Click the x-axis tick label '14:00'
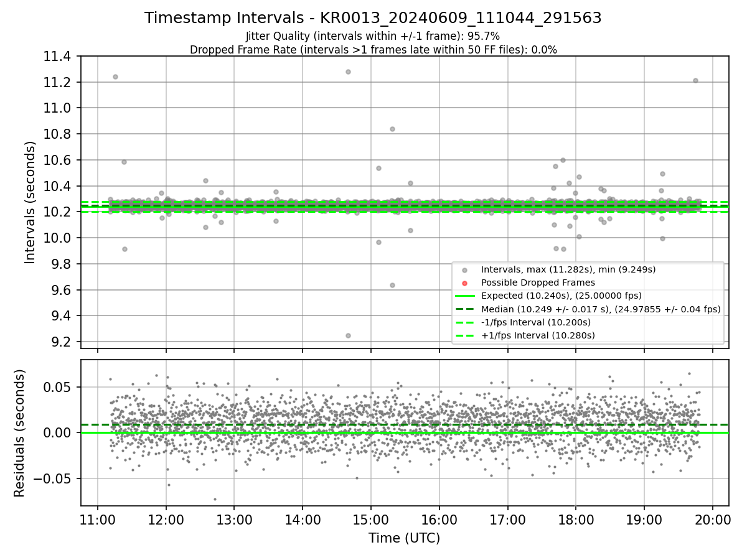Viewport: 747px width, 560px height. point(303,520)
